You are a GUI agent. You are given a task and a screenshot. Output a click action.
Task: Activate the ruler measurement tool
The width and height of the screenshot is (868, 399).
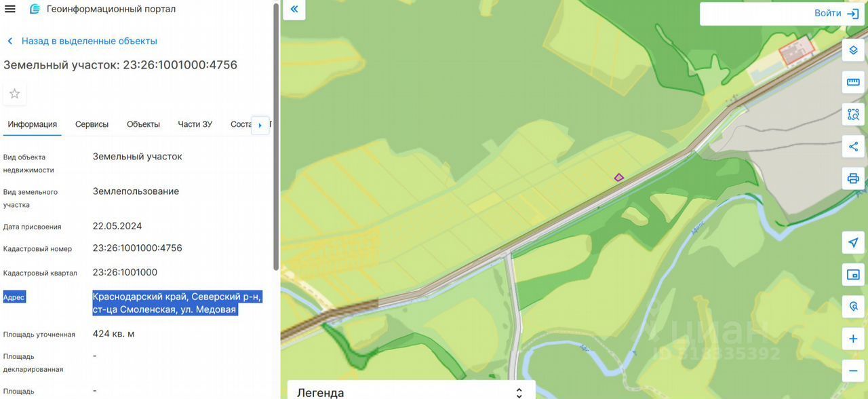(x=853, y=83)
